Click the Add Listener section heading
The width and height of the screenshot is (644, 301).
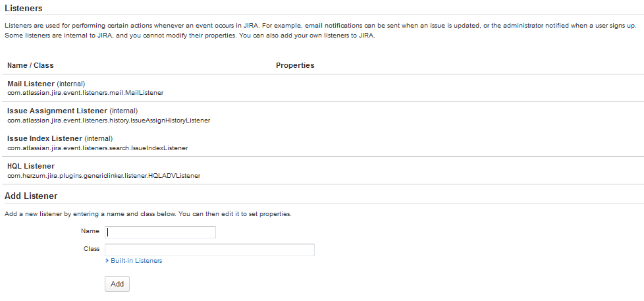coord(31,196)
